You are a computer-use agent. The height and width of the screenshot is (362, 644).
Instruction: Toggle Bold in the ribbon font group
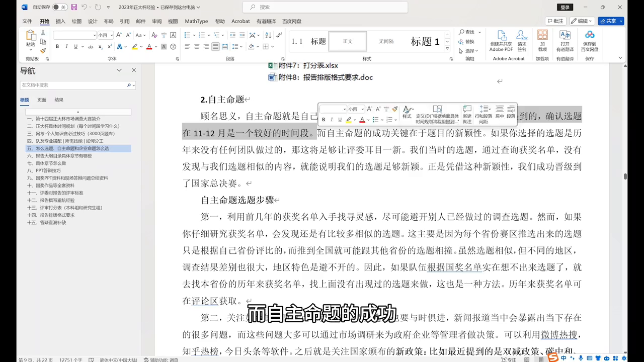57,47
